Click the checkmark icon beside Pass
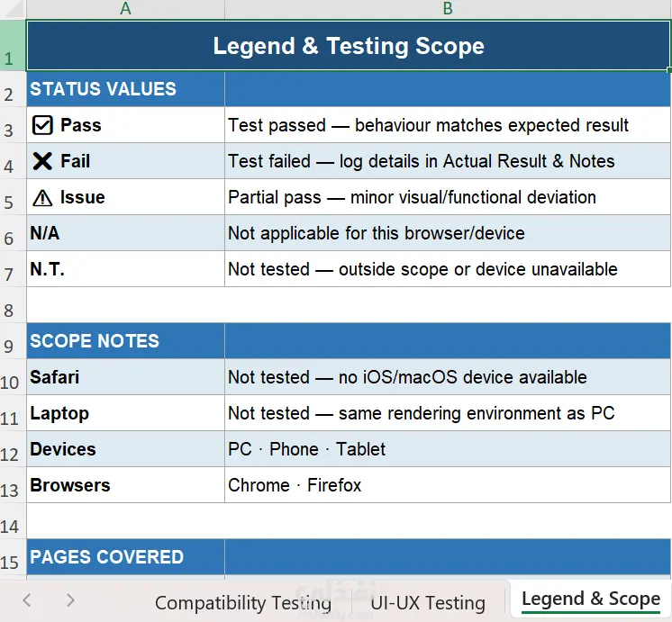The image size is (672, 622). tap(42, 125)
